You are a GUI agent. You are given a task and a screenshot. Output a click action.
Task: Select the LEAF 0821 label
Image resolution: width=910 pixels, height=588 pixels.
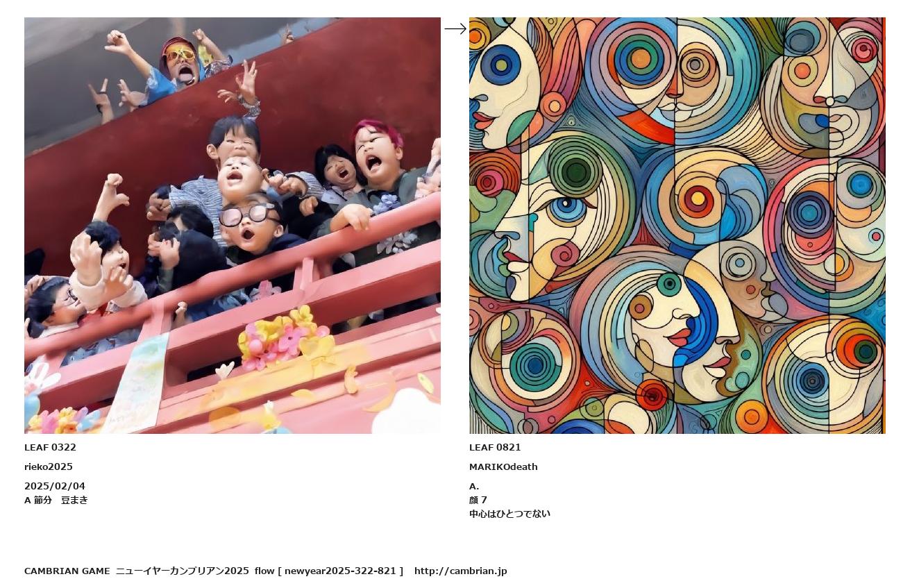[x=495, y=447]
